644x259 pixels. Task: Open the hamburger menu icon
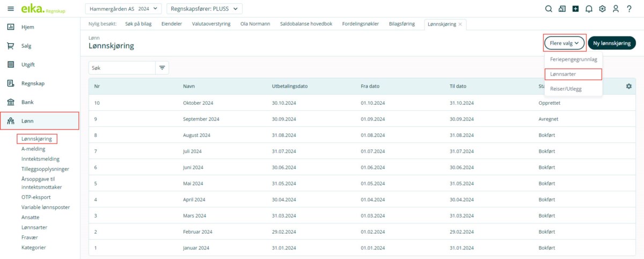coord(11,9)
